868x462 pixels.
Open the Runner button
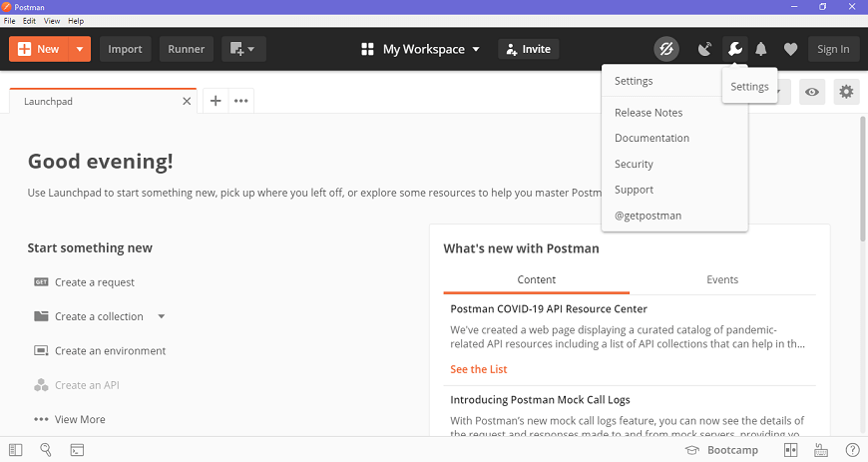186,49
